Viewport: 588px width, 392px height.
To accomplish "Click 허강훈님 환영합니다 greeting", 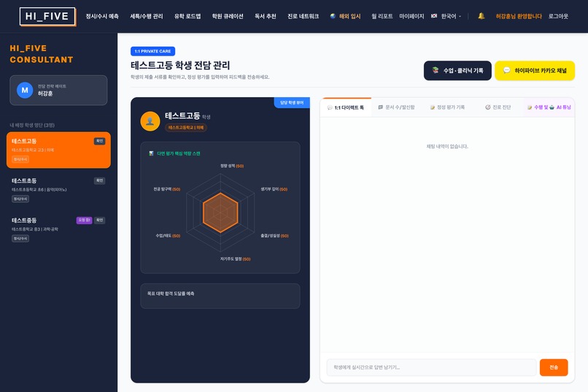I will [x=519, y=16].
